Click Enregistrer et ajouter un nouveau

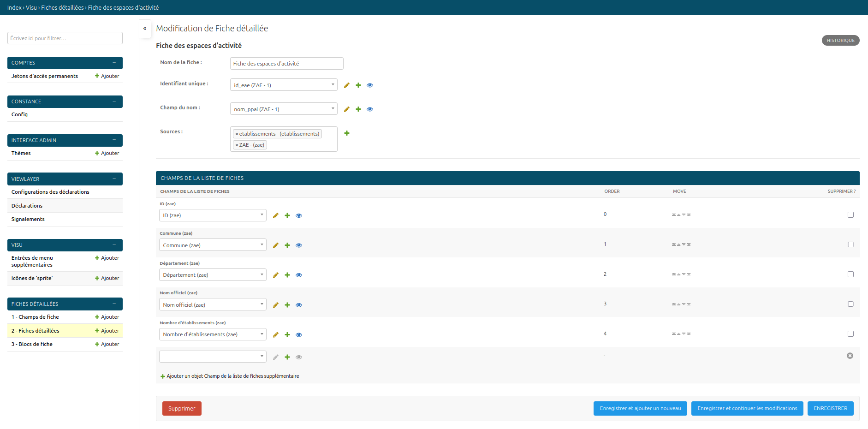[640, 408]
